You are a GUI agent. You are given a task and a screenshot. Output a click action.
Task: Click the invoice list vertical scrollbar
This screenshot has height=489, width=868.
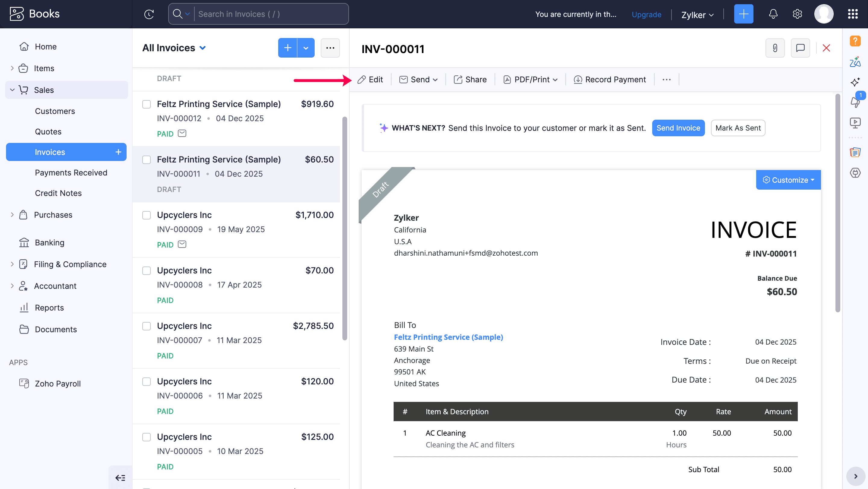click(344, 229)
